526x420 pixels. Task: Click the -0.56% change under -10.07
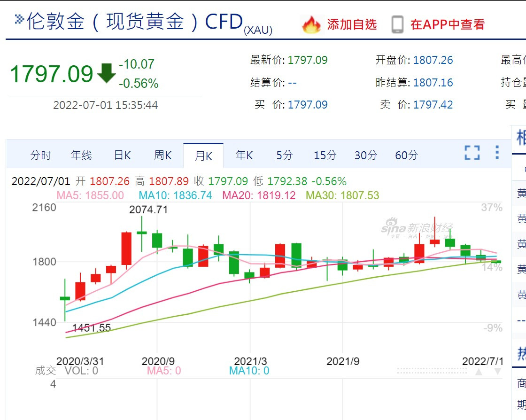[x=139, y=84]
